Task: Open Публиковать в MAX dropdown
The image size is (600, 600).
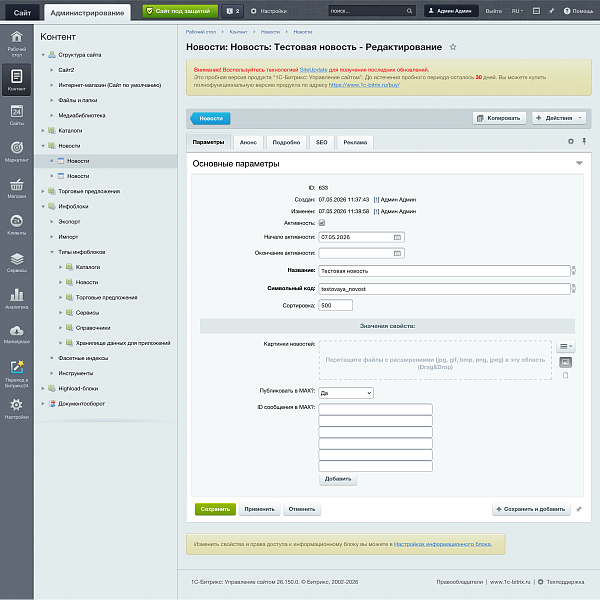Action: tap(346, 393)
